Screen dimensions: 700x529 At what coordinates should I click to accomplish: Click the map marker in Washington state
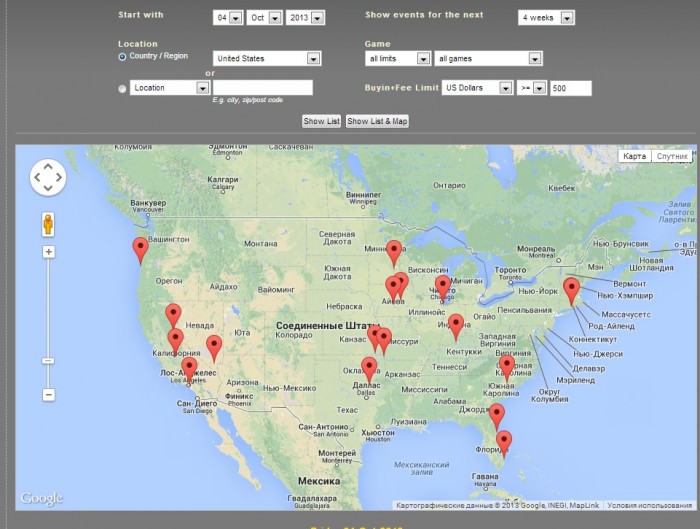click(x=141, y=250)
